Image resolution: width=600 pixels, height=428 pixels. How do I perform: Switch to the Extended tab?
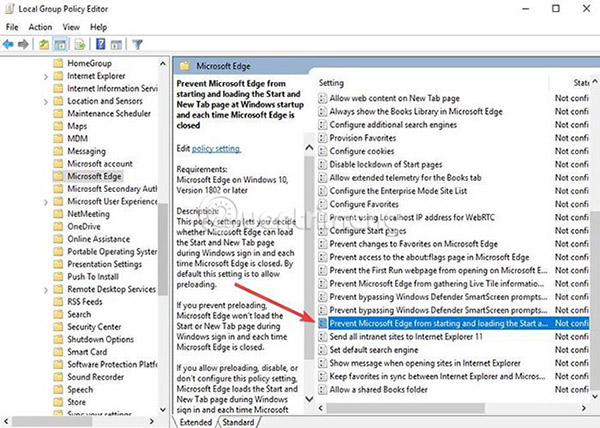click(x=195, y=421)
